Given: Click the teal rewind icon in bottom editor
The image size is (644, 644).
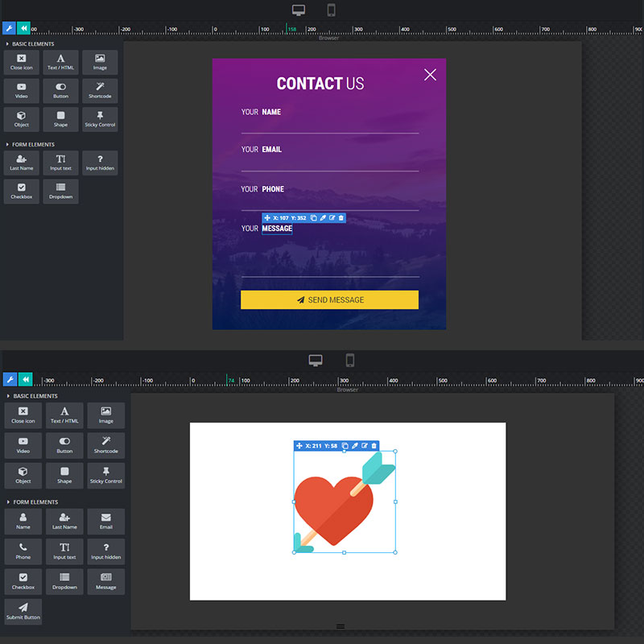Looking at the screenshot, I should click(x=26, y=379).
